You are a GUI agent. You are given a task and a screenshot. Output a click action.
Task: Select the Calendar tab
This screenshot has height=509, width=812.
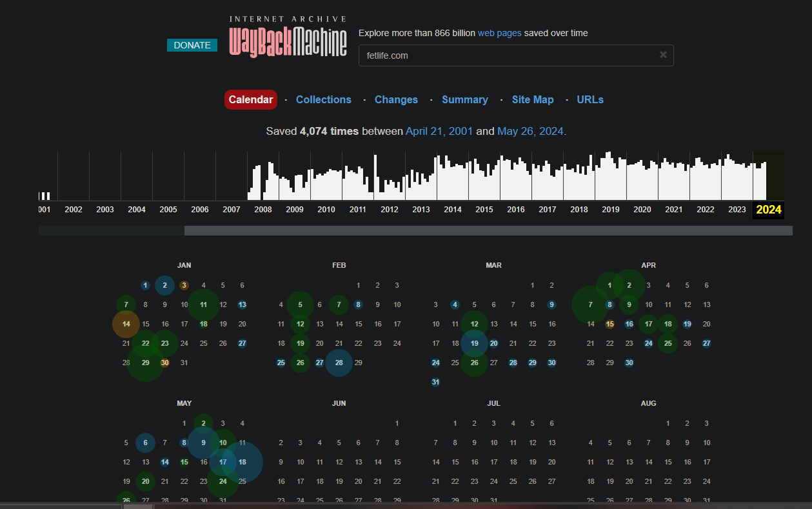tap(251, 99)
